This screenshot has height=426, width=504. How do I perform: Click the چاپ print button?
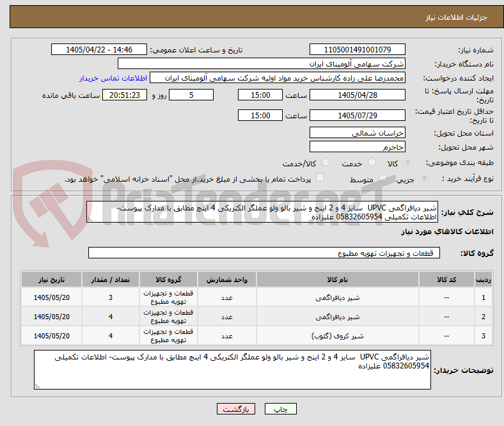tap(281, 409)
